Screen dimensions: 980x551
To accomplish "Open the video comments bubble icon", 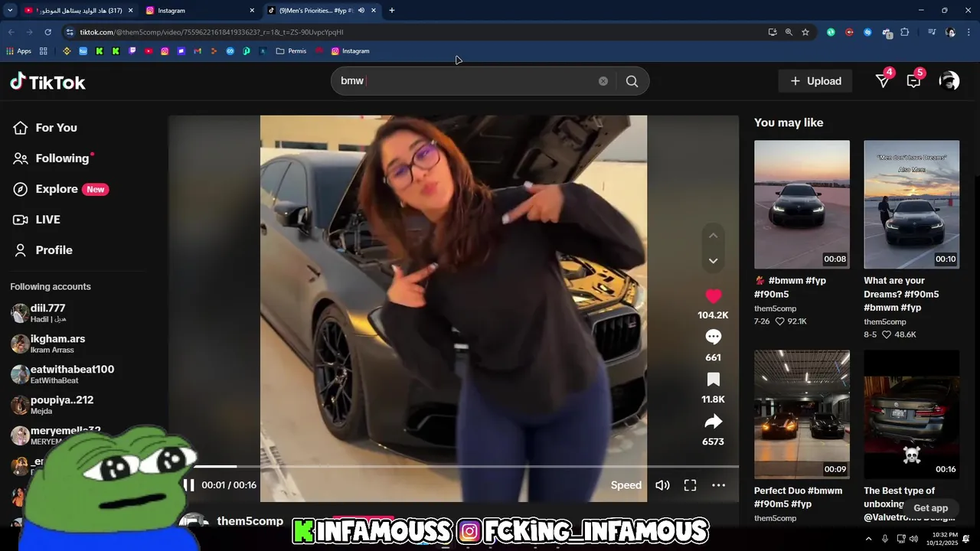I will click(x=713, y=337).
